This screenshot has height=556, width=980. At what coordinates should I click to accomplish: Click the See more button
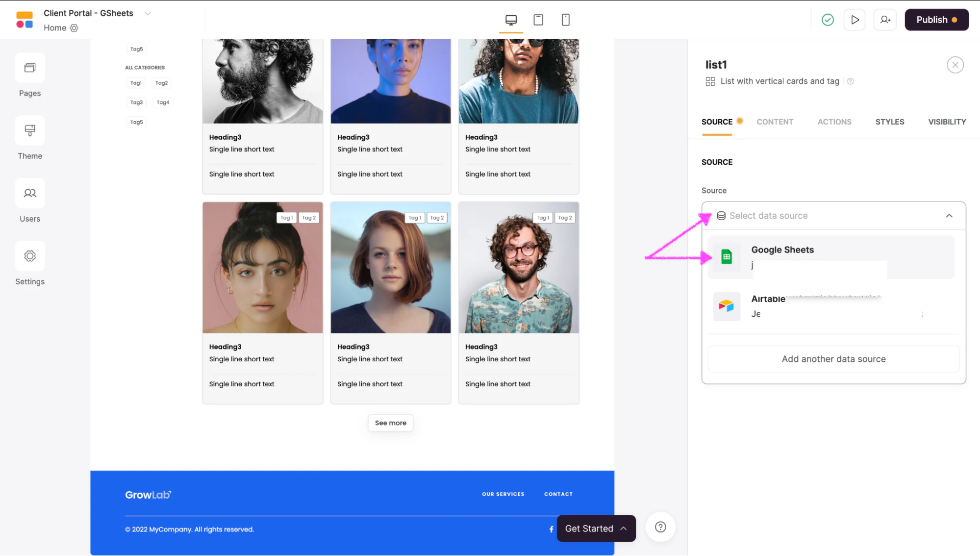tap(391, 423)
